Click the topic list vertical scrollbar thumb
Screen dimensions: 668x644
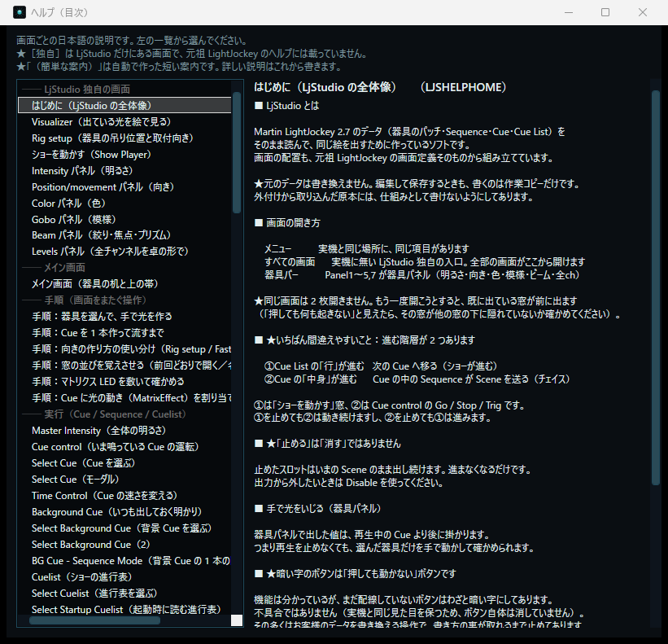click(237, 151)
